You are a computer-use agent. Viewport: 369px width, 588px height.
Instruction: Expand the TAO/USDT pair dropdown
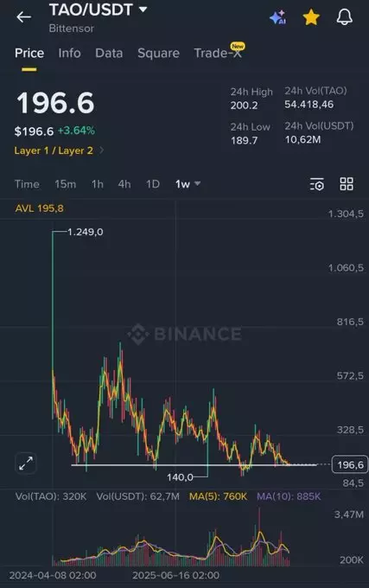coord(143,9)
